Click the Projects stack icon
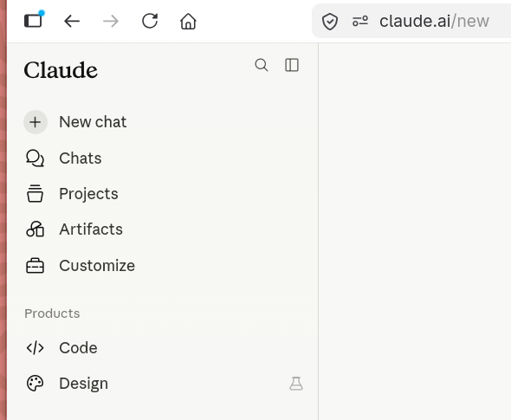Screen dimensions: 511x420 [x=35, y=193]
